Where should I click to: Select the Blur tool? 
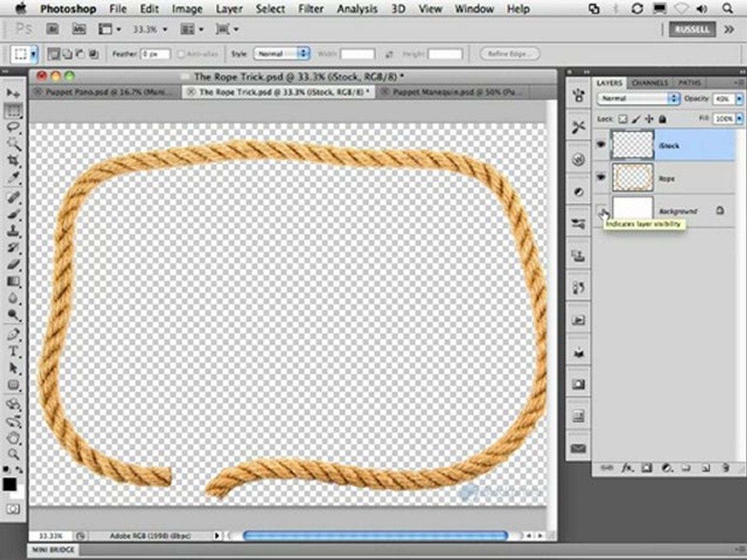(x=13, y=299)
